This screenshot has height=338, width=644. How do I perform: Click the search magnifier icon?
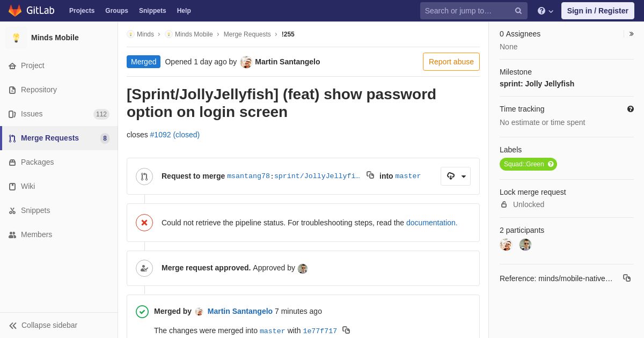pyautogui.click(x=518, y=11)
